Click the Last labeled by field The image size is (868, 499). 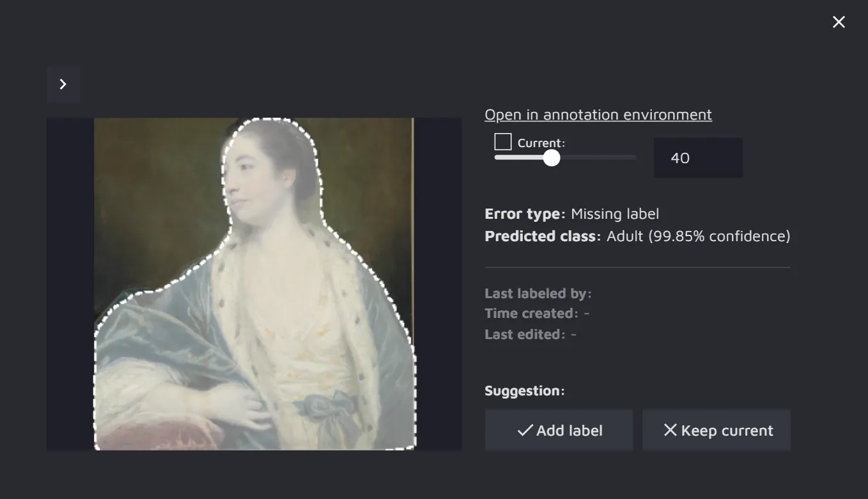coord(538,294)
